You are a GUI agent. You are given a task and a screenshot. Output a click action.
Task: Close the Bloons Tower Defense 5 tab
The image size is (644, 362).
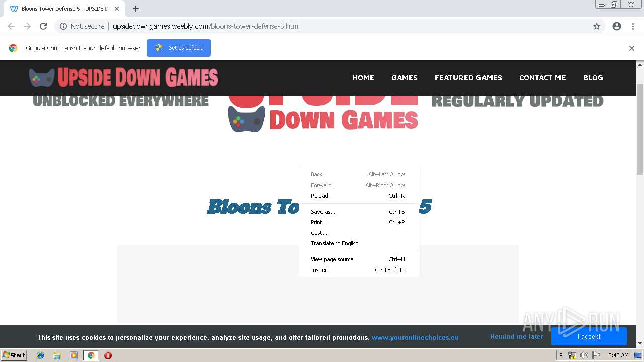point(117,9)
